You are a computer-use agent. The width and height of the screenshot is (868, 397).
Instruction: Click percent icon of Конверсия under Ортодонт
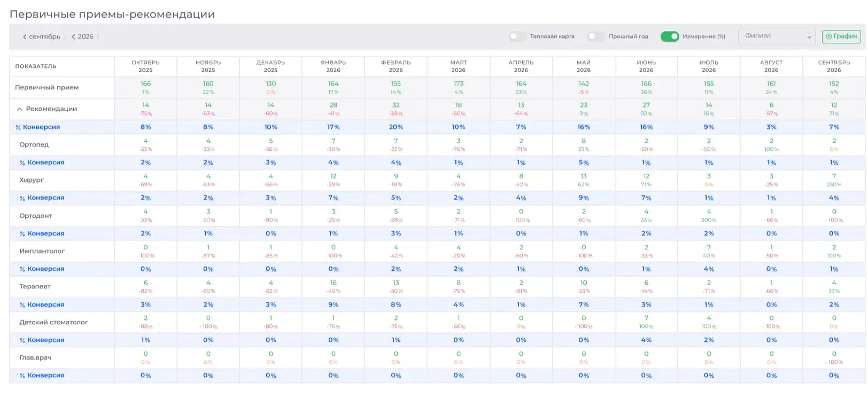22,234
